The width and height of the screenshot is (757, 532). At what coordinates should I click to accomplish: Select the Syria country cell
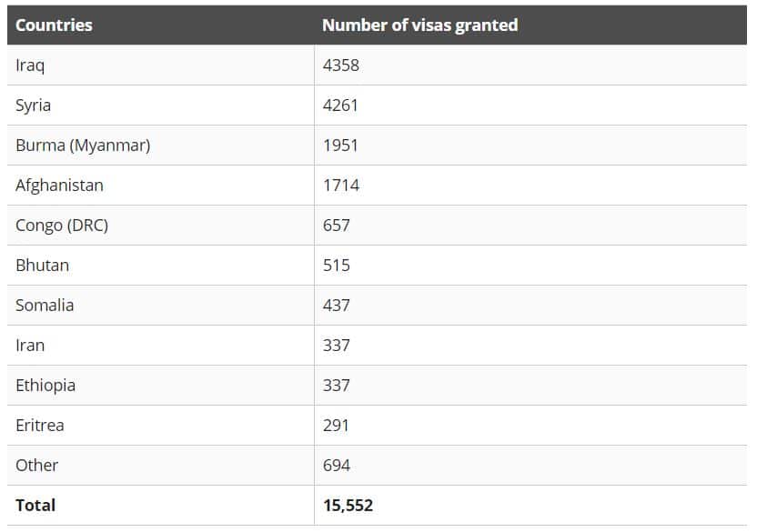(34, 105)
